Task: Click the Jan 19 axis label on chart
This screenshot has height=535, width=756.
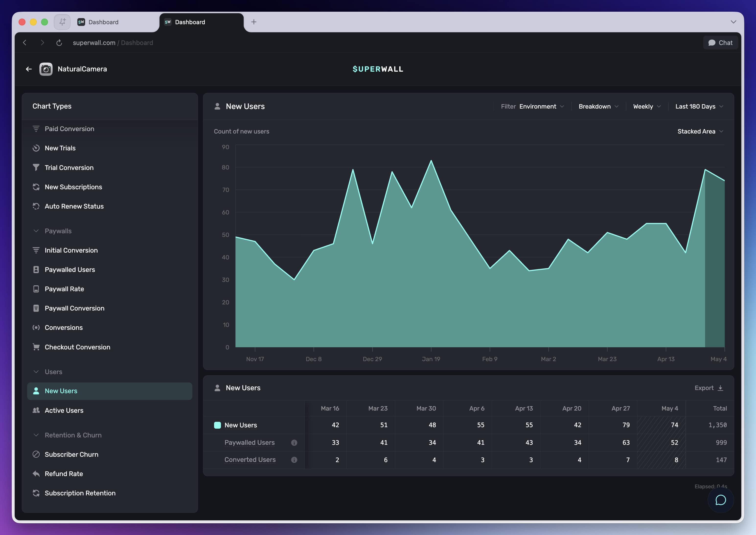Action: pyautogui.click(x=431, y=359)
